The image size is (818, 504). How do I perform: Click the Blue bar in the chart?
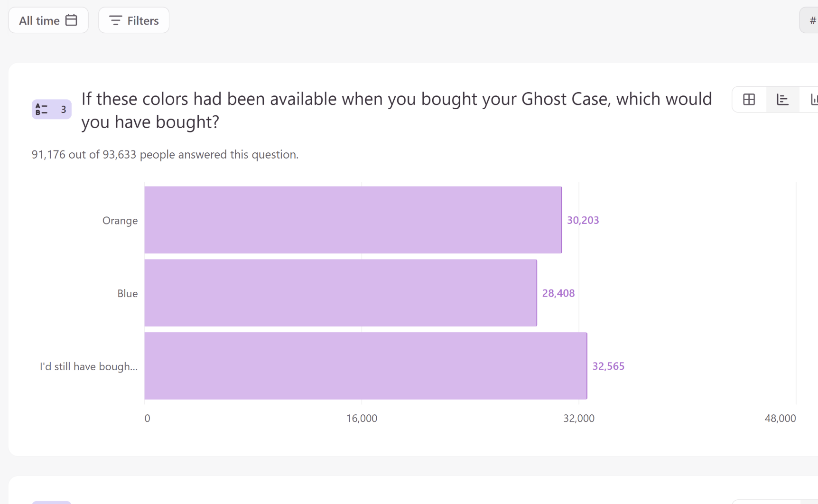341,293
